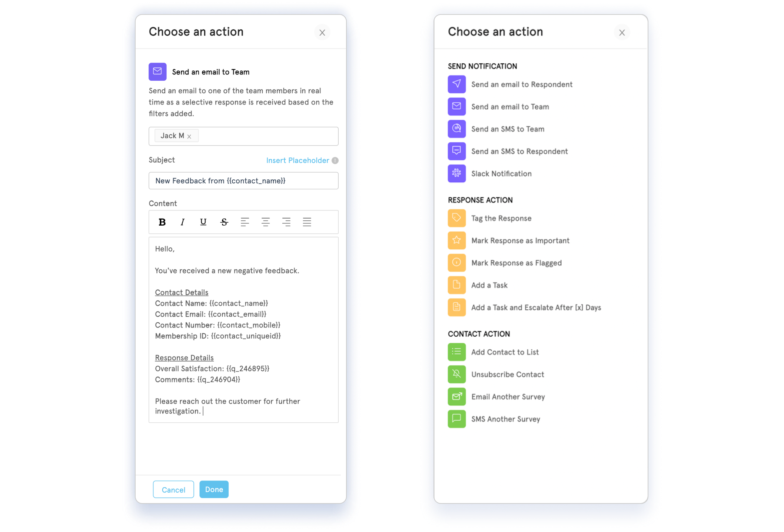Select the Add Contact to List icon
The width and height of the screenshot is (784, 532).
[457, 352]
